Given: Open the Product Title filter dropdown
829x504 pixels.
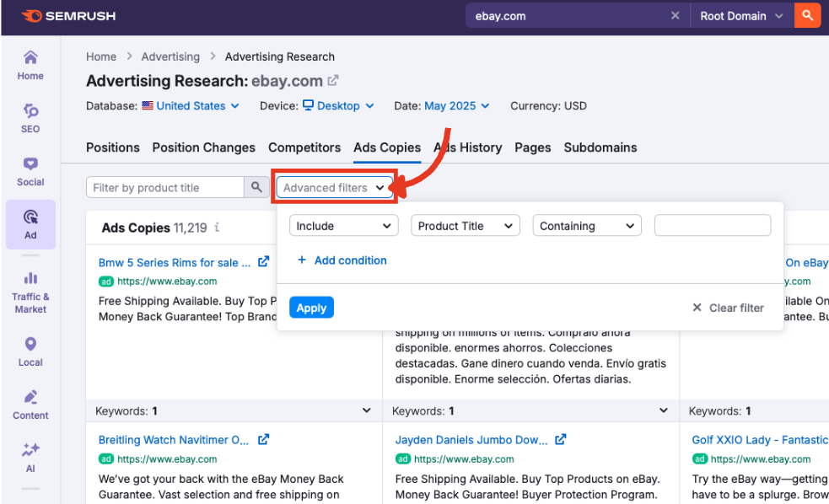Looking at the screenshot, I should click(465, 225).
